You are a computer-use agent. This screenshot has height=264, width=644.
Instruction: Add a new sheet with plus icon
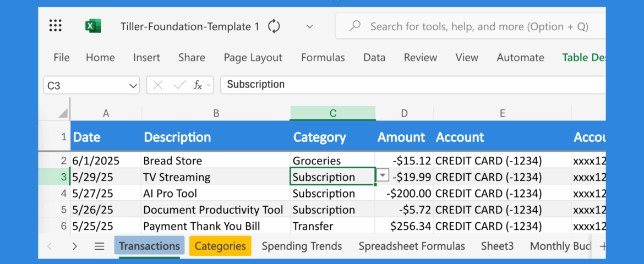pyautogui.click(x=602, y=246)
